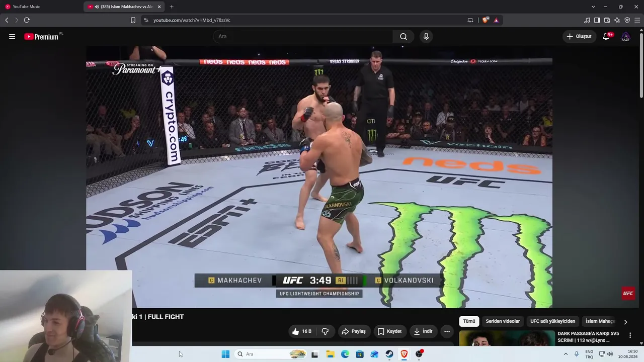Open the browser main menu icon

pos(637,20)
